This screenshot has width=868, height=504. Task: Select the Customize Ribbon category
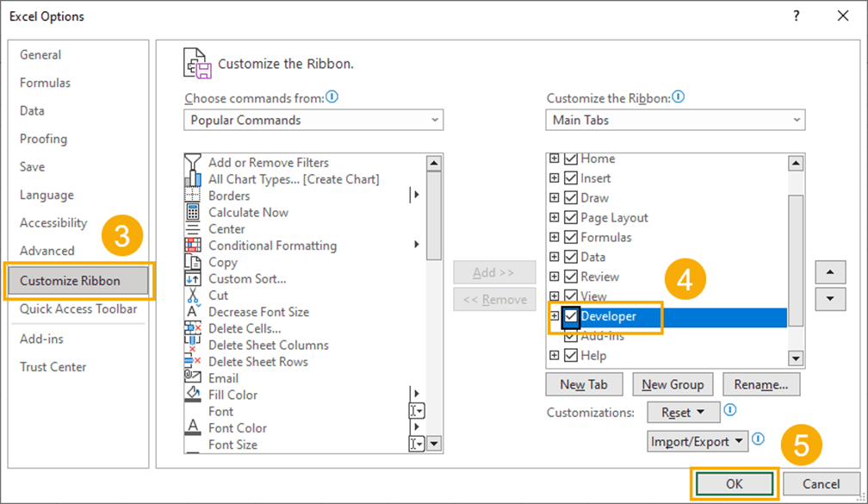(x=78, y=280)
